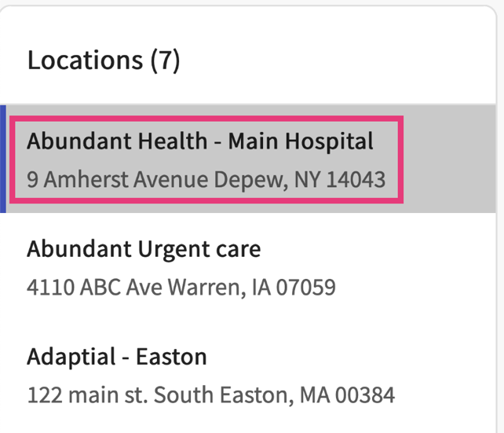Click the location count number 7

coord(165,60)
